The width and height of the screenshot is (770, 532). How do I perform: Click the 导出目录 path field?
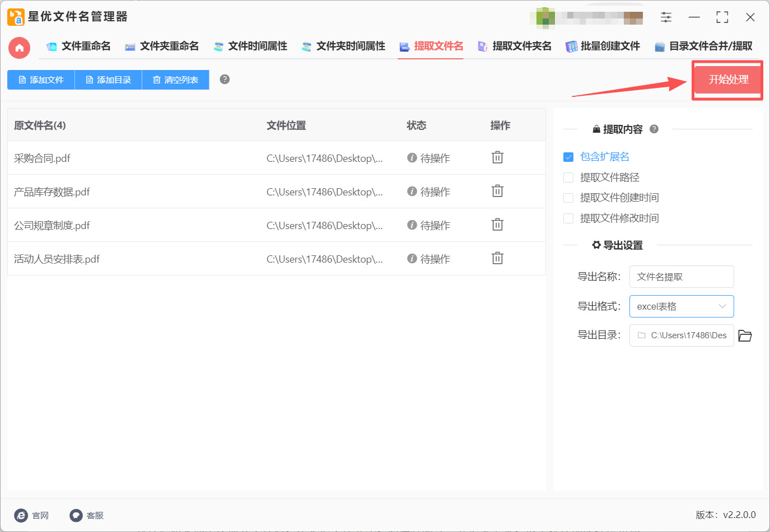(x=682, y=335)
